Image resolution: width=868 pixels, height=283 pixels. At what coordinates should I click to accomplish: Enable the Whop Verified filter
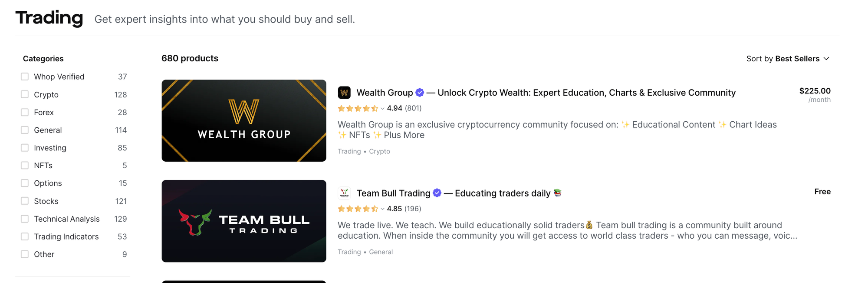click(x=24, y=77)
